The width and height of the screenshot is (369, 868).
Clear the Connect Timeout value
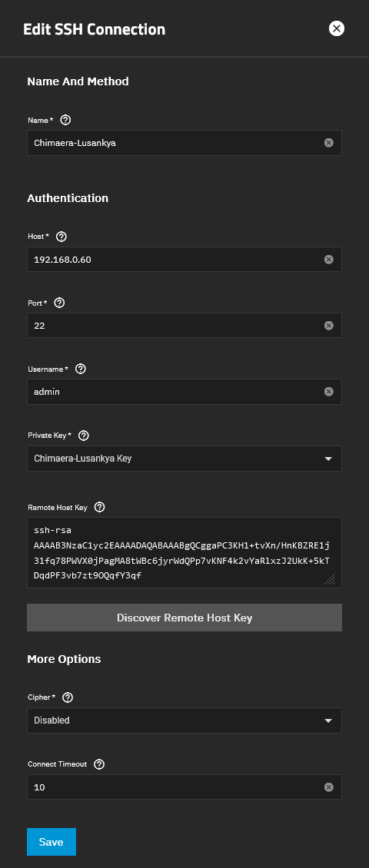click(328, 787)
